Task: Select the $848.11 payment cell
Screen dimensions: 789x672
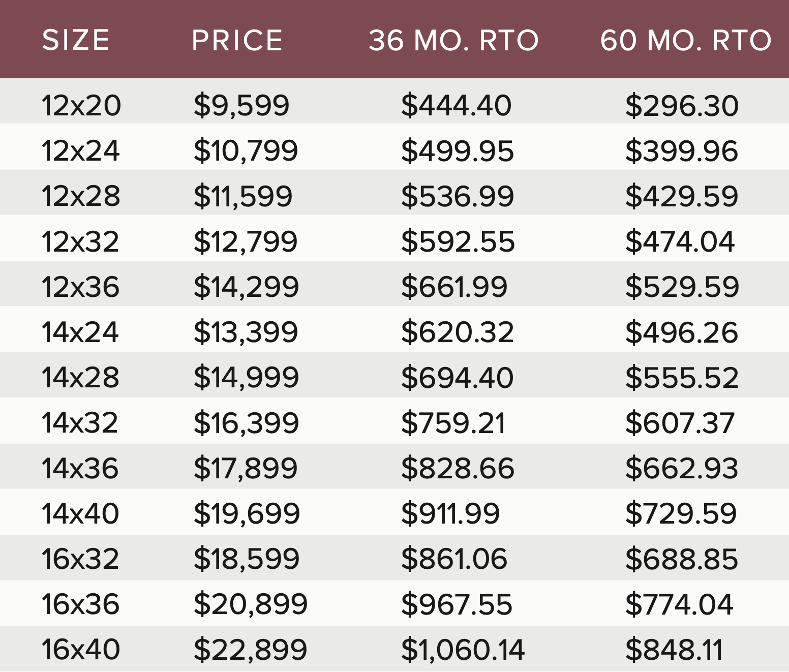Action: tap(674, 650)
